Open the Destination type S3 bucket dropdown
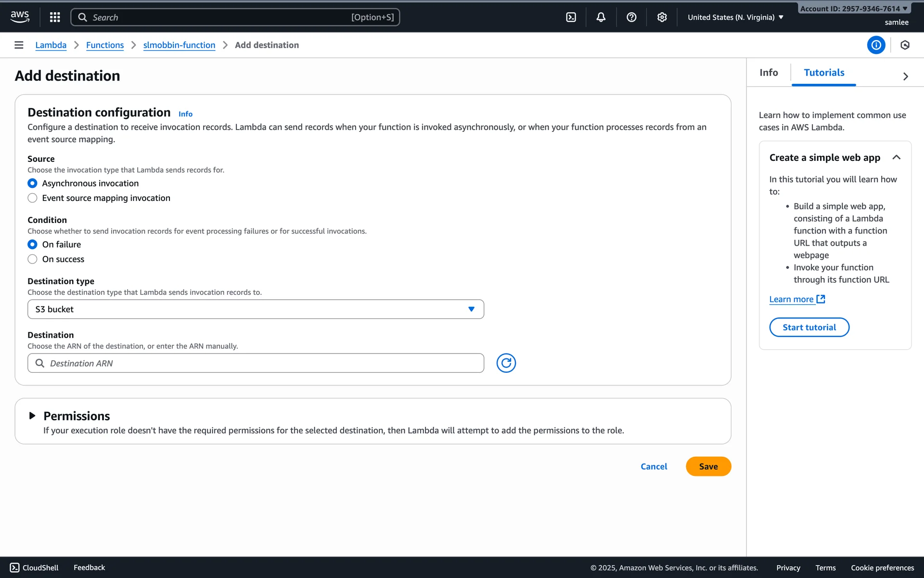The width and height of the screenshot is (924, 578). pos(256,309)
